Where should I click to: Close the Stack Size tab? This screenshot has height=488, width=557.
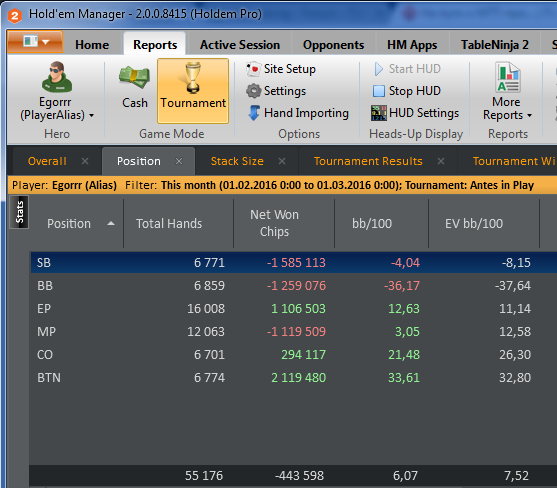[x=282, y=161]
